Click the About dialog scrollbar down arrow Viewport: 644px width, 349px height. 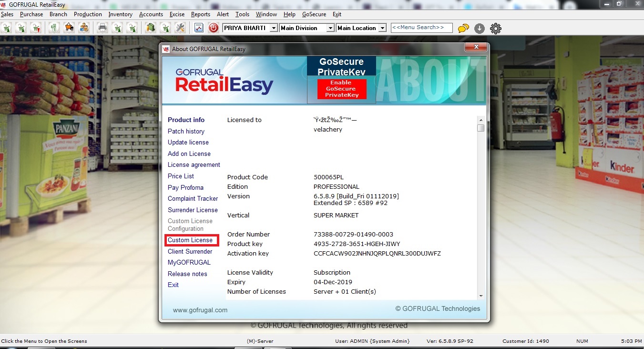[481, 296]
